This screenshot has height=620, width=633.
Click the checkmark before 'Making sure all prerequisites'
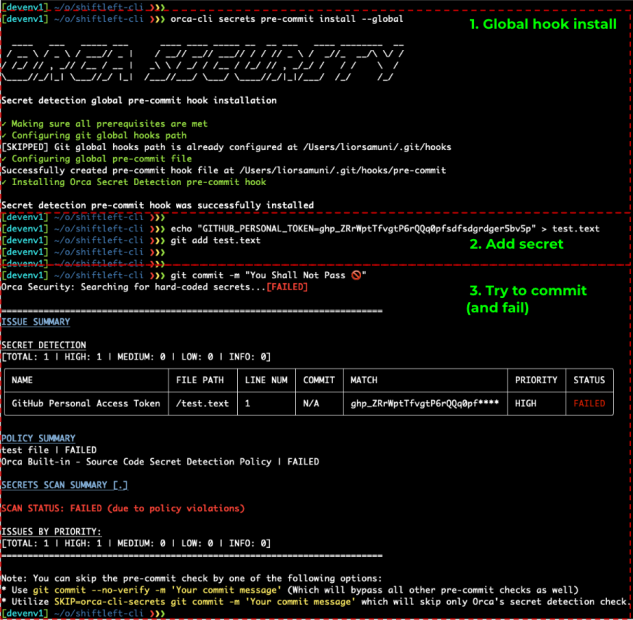4,124
